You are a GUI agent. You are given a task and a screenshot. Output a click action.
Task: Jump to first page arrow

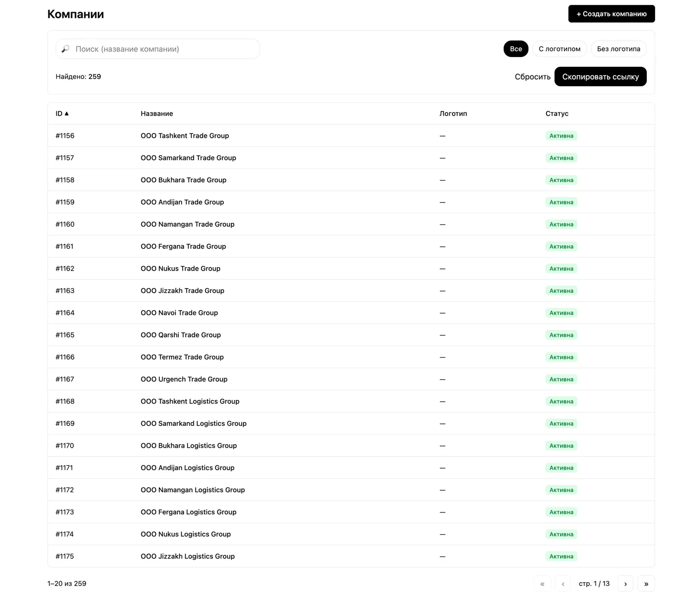pos(542,584)
